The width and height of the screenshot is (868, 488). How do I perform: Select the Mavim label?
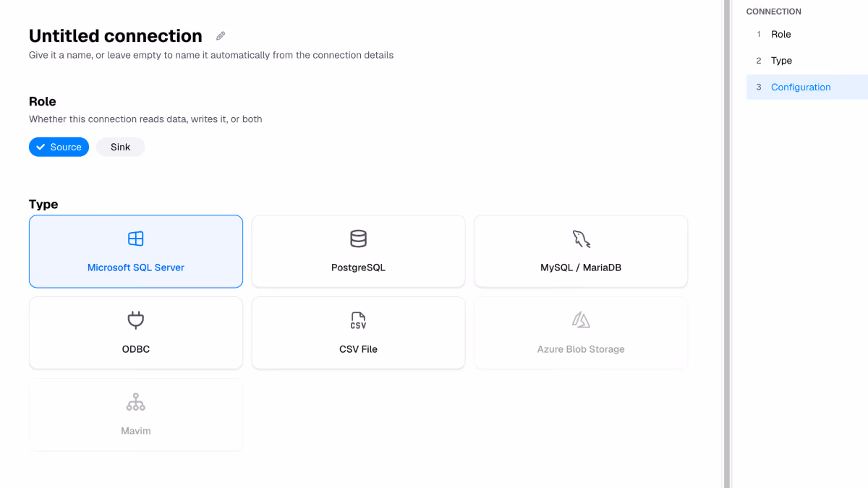[136, 431]
